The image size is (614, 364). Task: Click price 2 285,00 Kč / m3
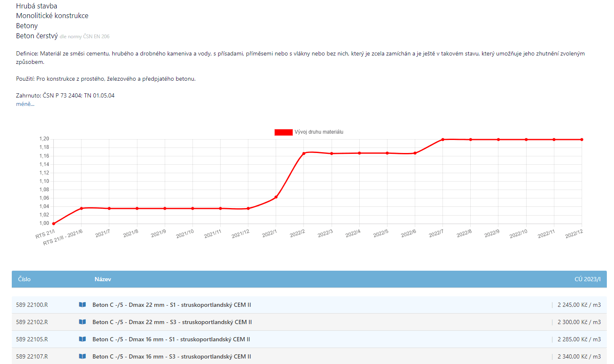pos(579,339)
